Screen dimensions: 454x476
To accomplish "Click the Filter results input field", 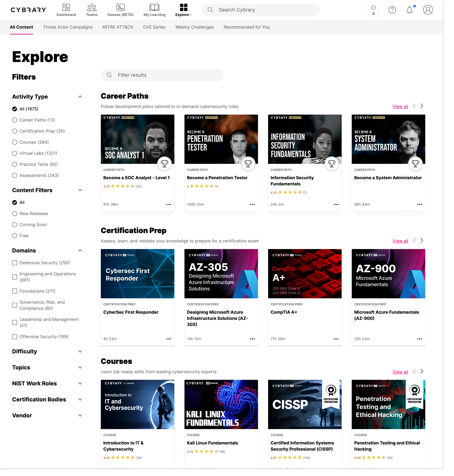I will (x=162, y=75).
